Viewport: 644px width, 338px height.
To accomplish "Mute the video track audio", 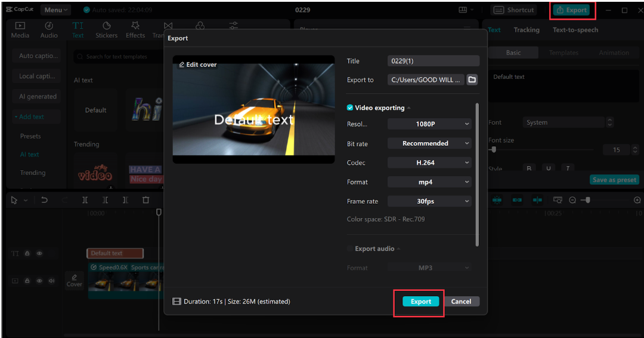I will [52, 281].
